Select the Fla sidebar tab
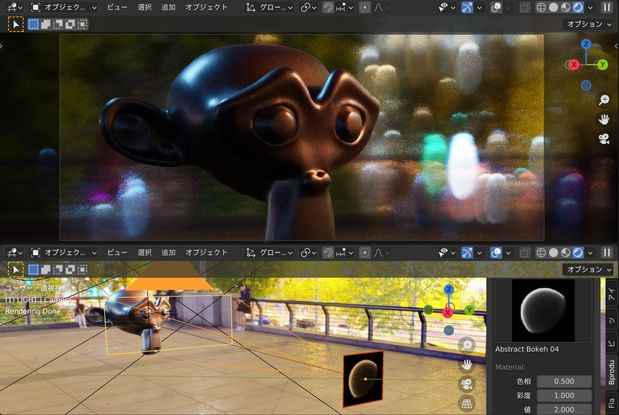The image size is (619, 415). tap(611, 403)
